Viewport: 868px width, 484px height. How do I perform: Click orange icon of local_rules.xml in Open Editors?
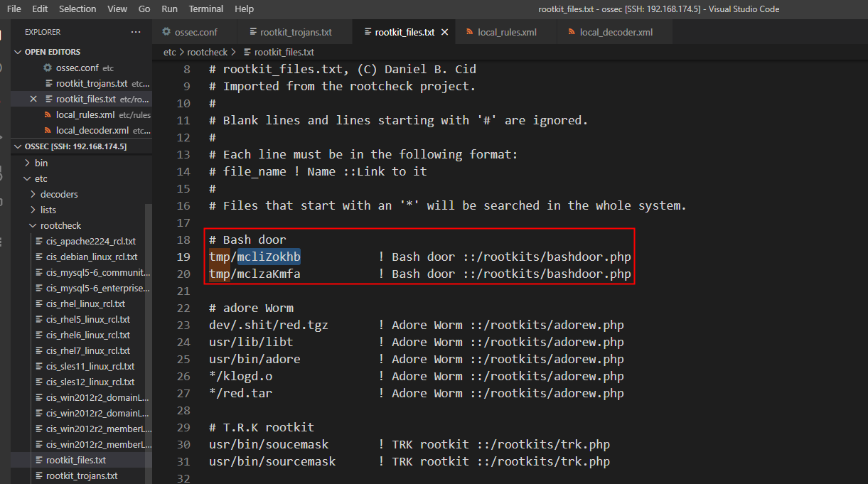[x=48, y=115]
